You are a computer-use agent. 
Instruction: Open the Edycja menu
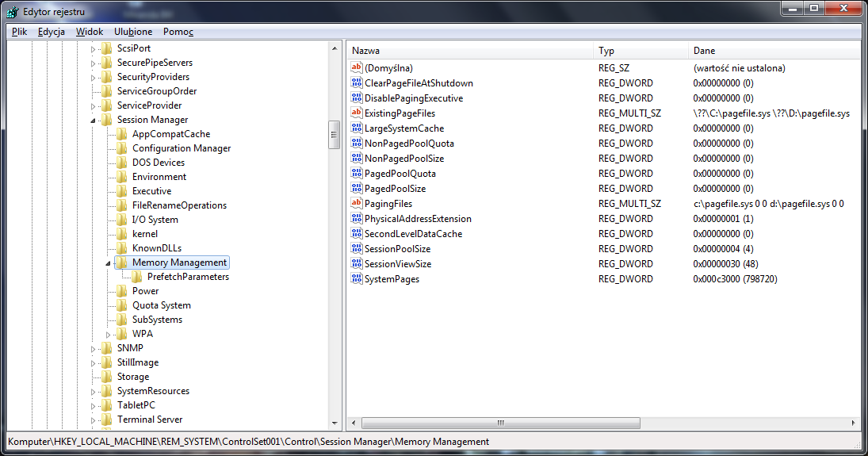pyautogui.click(x=51, y=32)
